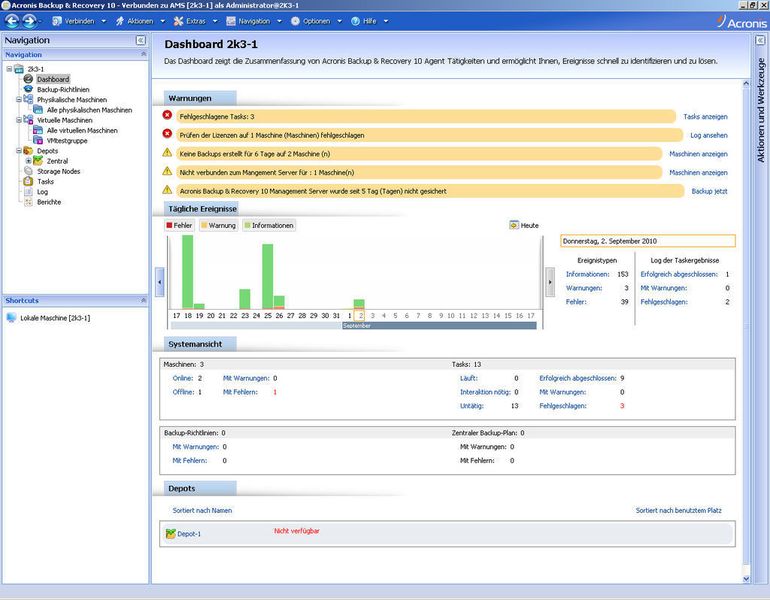Open the Optionen menu

[310, 21]
